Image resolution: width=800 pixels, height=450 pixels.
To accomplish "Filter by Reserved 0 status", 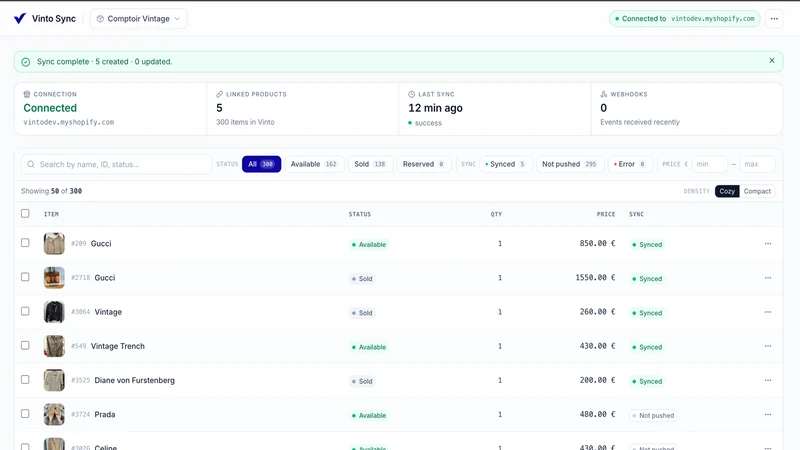I will 423,164.
